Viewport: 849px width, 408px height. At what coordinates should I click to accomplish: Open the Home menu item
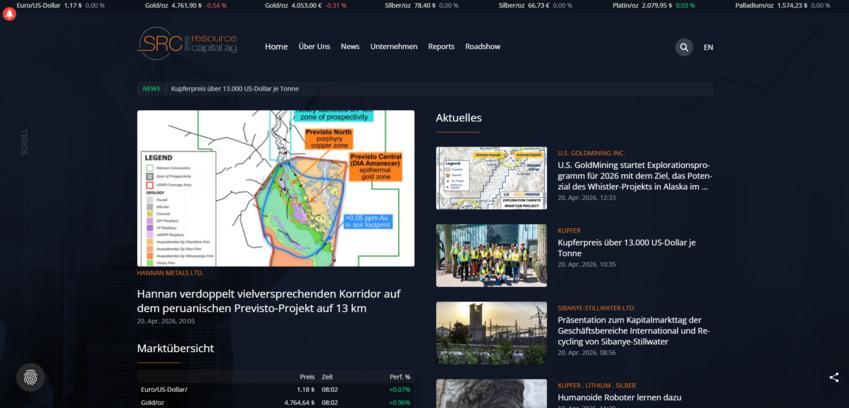pyautogui.click(x=276, y=47)
